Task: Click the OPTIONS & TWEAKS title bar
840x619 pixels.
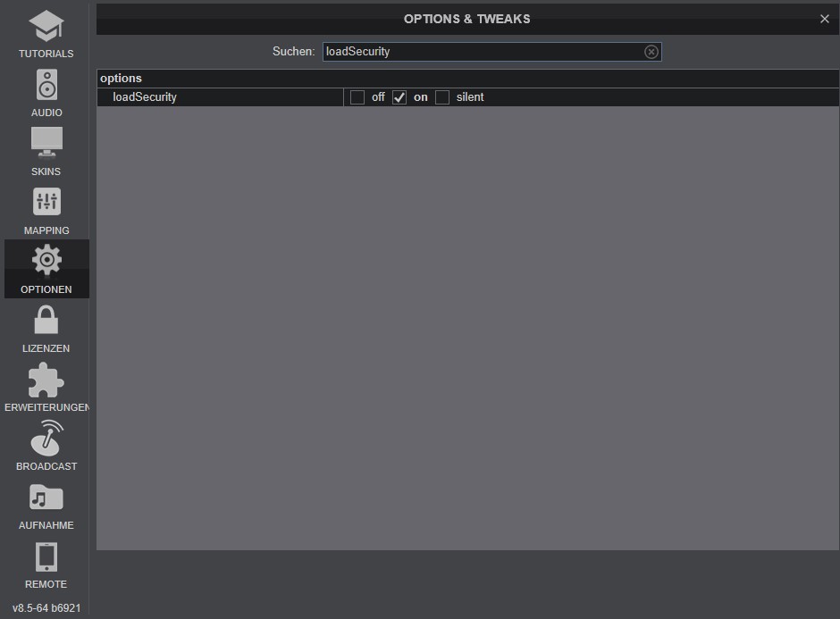Action: click(467, 19)
